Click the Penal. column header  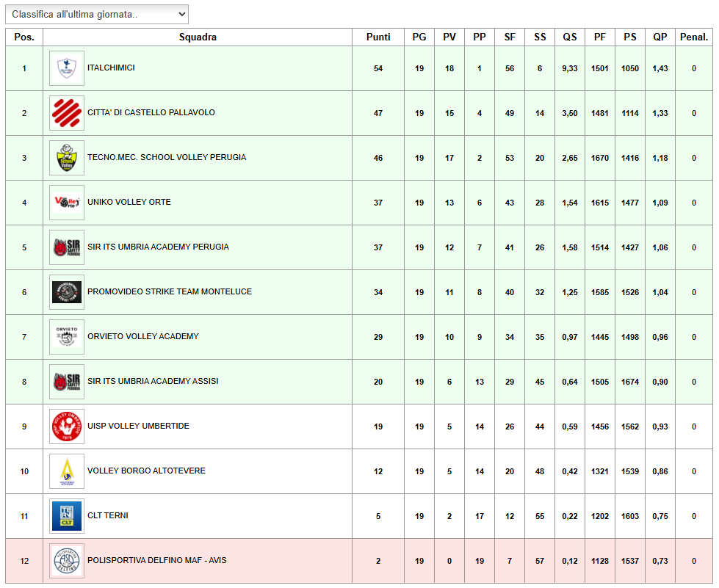pyautogui.click(x=694, y=37)
